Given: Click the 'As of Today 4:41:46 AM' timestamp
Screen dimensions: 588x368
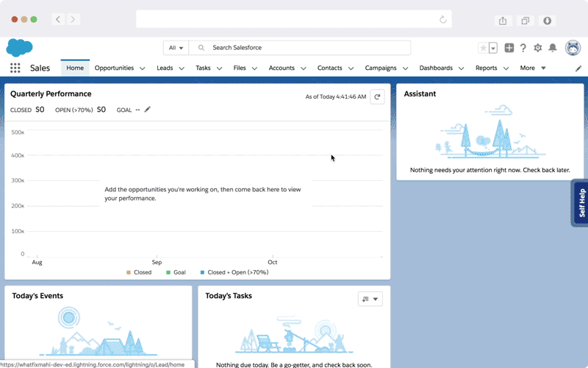Looking at the screenshot, I should (x=336, y=97).
